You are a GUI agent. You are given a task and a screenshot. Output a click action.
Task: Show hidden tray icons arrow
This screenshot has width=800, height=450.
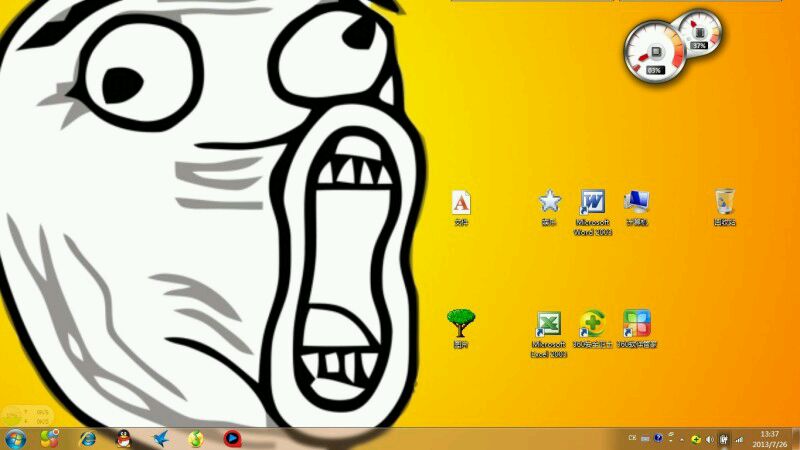(x=682, y=440)
